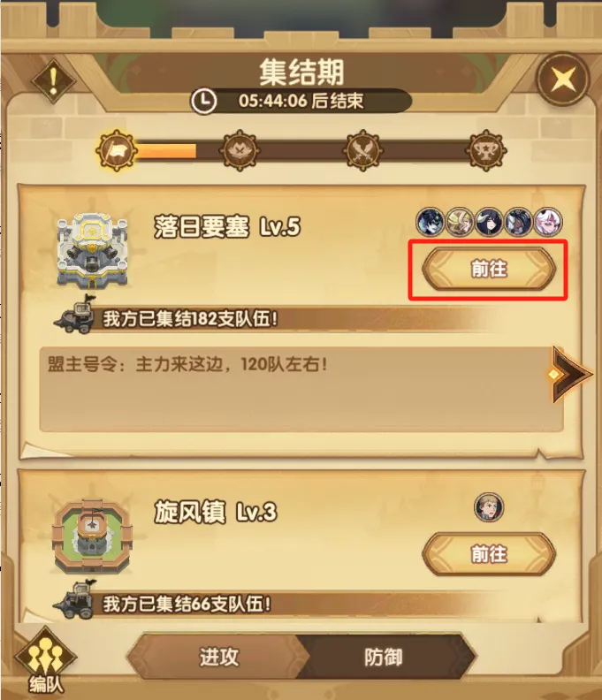Image resolution: width=602 pixels, height=700 pixels.
Task: Tap 前往 button for 旋风镇
Action: (x=489, y=554)
